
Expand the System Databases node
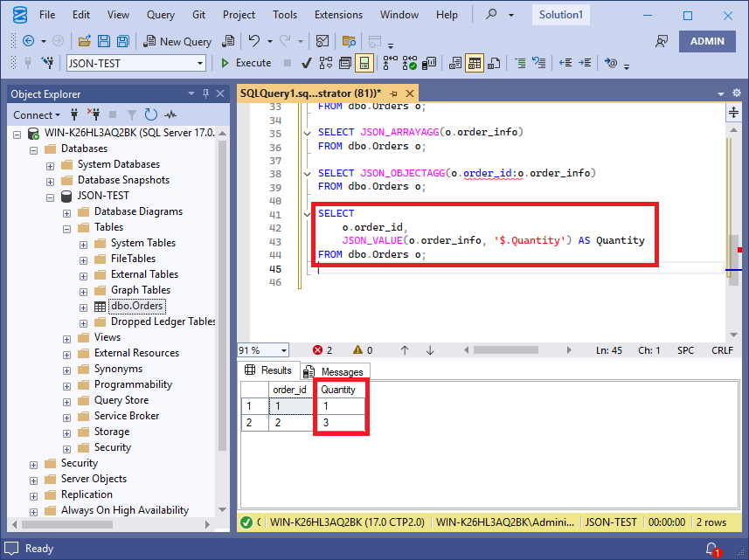[50, 166]
